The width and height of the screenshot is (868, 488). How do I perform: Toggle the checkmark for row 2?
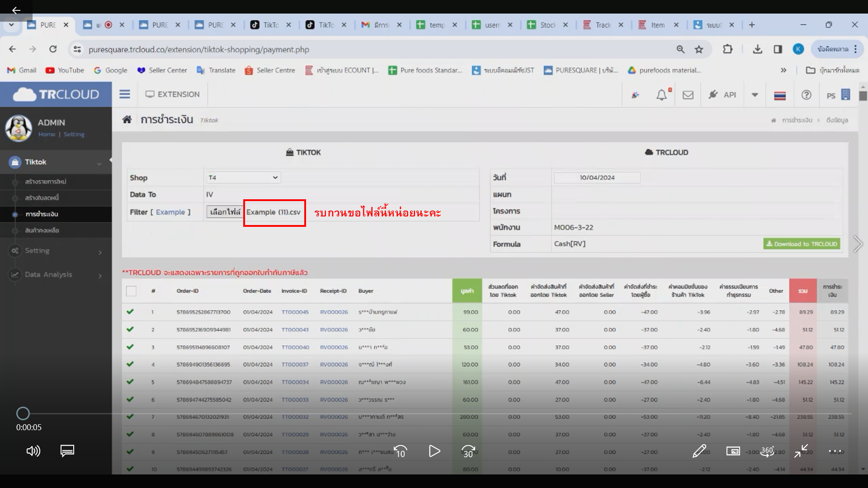(x=130, y=329)
